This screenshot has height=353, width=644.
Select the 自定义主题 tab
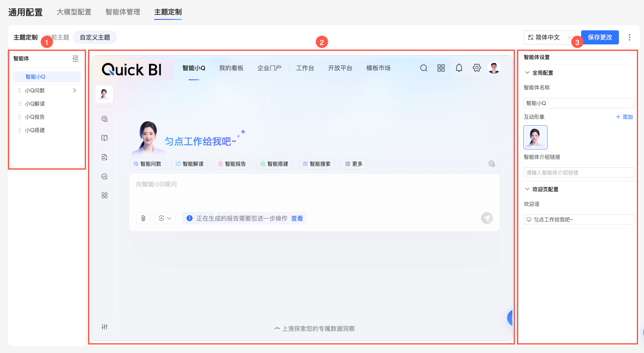(x=95, y=38)
